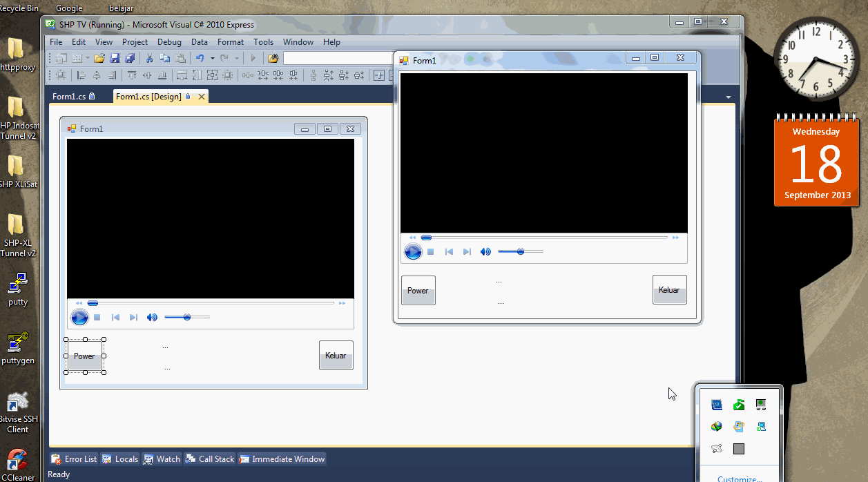Click the Redo arrow icon
The image size is (868, 482).
click(x=224, y=59)
